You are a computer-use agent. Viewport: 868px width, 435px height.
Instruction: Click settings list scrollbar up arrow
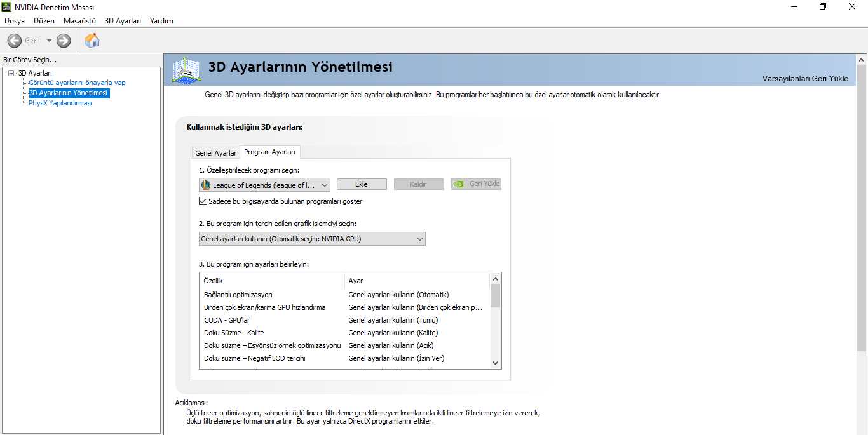(496, 278)
